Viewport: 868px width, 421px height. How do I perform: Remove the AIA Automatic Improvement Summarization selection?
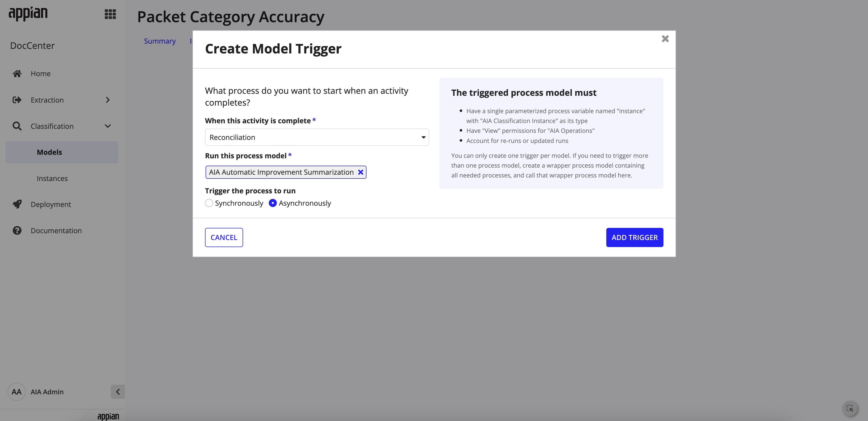(360, 172)
